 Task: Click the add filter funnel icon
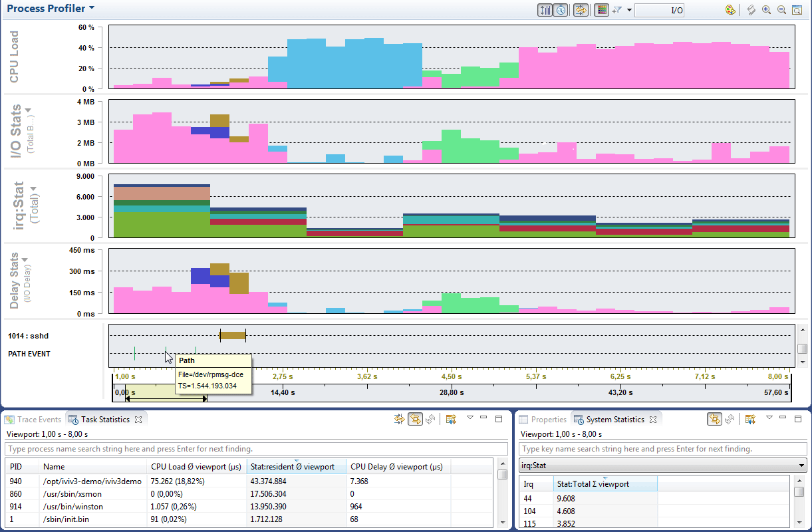tap(616, 10)
